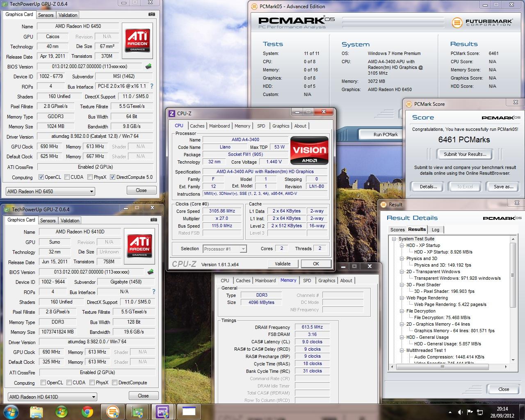Screen dimensions: 525x420
Task: Open Sensors tab in HD 6450 GPU-Z
Action: coord(46,15)
